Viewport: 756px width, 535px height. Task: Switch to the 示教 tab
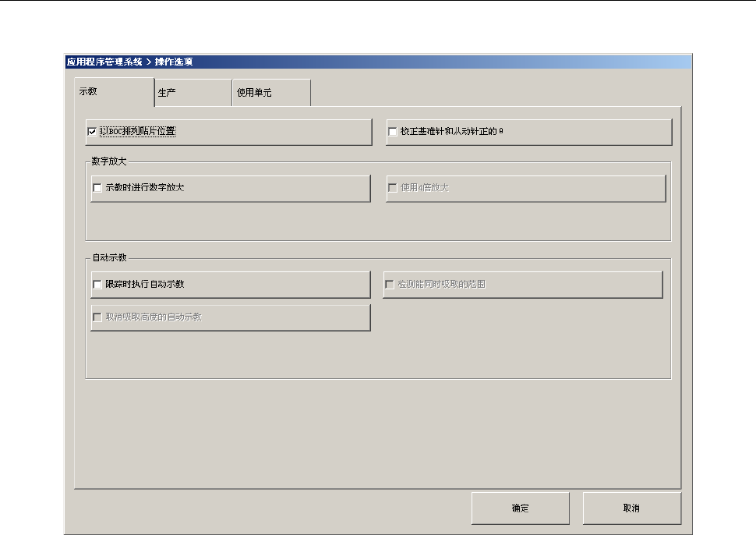coord(115,92)
